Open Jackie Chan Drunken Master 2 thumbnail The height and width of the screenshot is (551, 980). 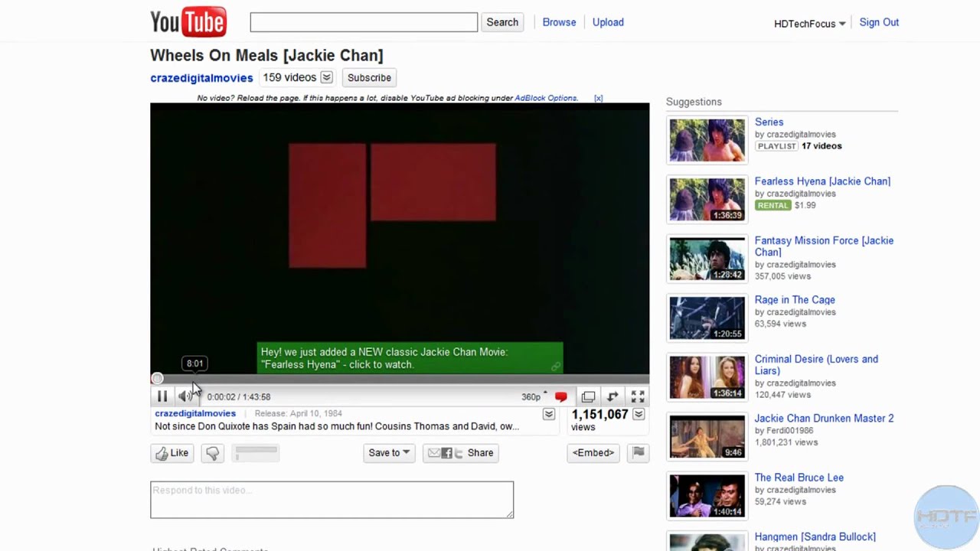click(x=707, y=436)
